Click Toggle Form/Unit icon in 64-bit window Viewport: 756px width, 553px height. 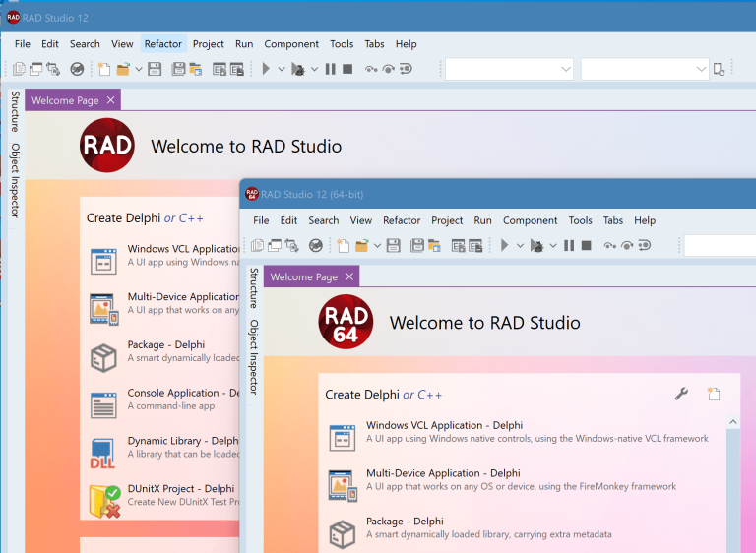pyautogui.click(x=291, y=245)
